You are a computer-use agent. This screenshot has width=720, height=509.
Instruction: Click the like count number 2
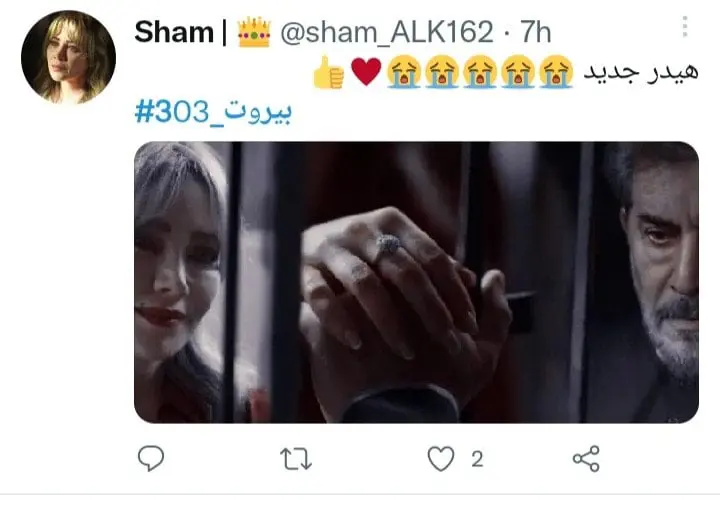point(477,459)
